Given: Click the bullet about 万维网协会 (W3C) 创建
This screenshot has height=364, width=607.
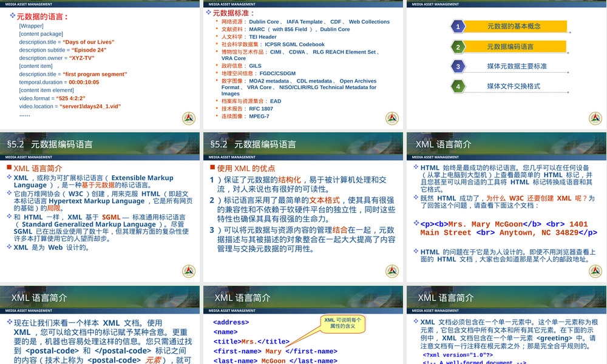Looking at the screenshot, I should (x=103, y=201).
